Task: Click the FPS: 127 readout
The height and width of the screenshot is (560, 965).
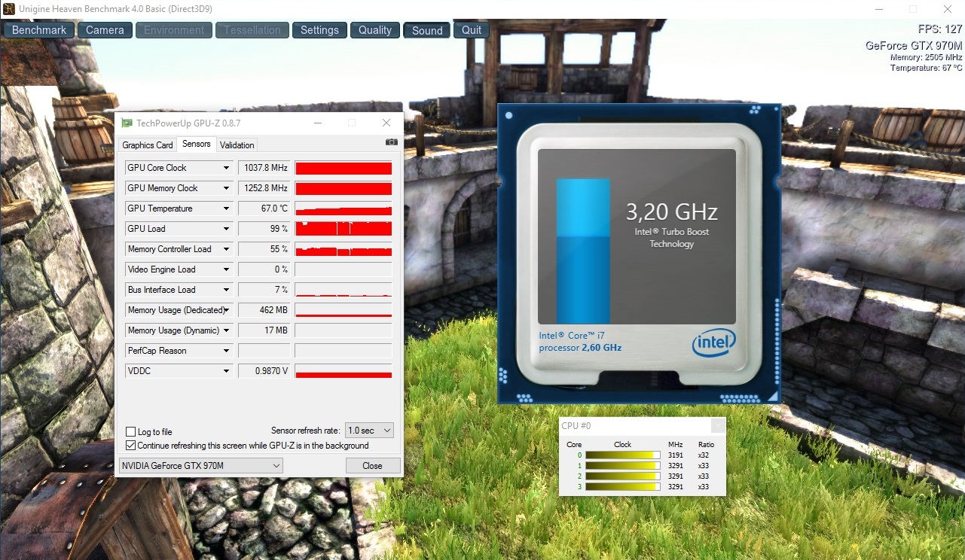Action: point(940,30)
